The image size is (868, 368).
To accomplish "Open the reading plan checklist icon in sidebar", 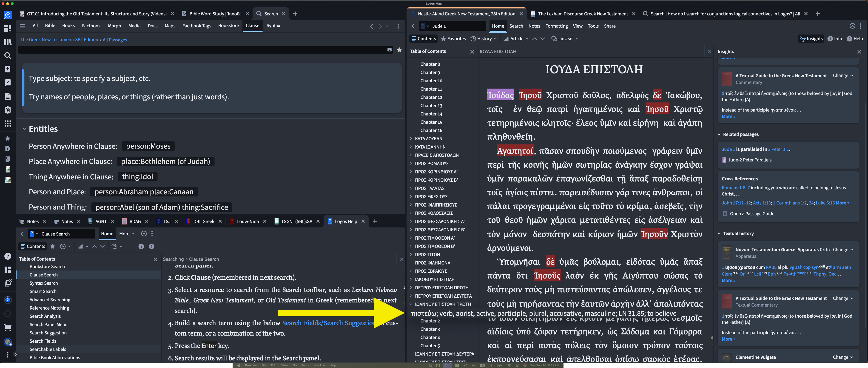I will [7, 83].
